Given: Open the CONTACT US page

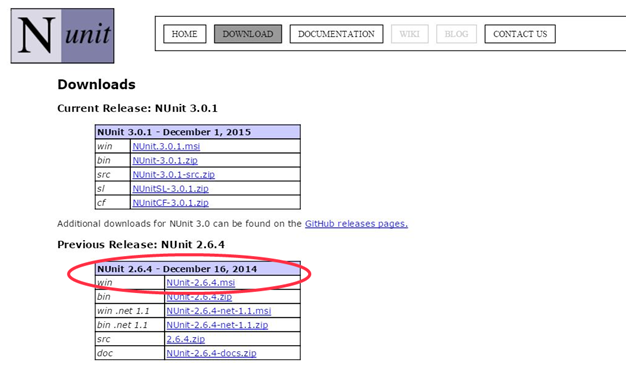Looking at the screenshot, I should tap(520, 34).
